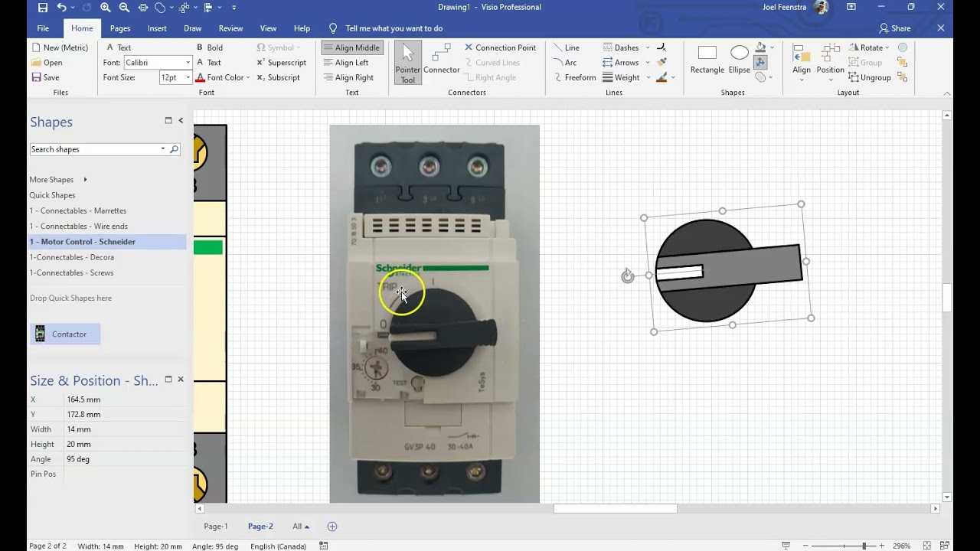
Task: Click Open in the Files group
Action: point(47,63)
